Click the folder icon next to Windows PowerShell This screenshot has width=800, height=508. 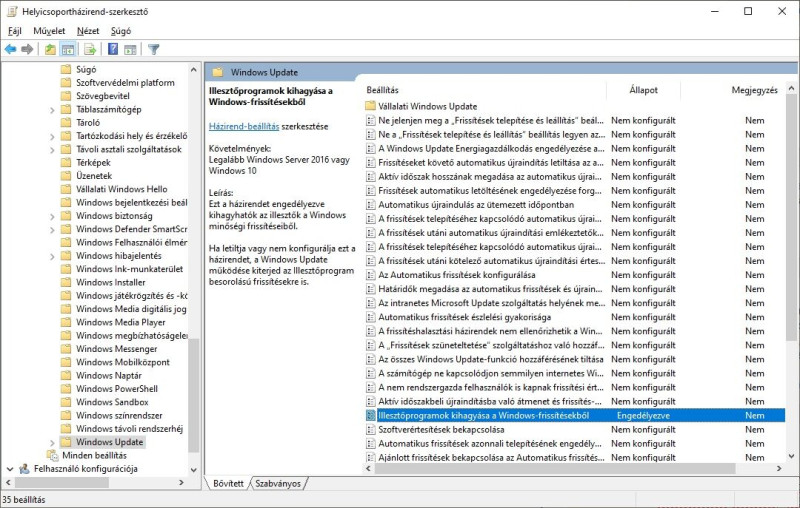pyautogui.click(x=66, y=389)
